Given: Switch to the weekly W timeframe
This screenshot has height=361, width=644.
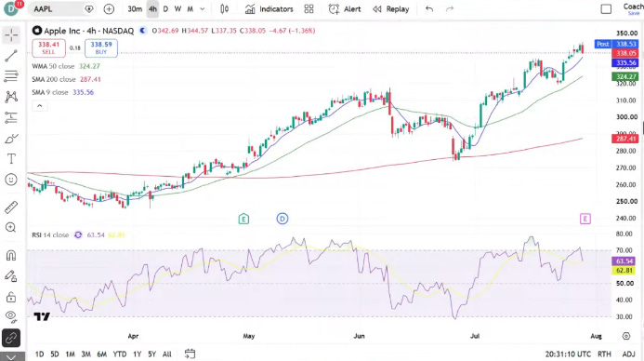Looking at the screenshot, I should (177, 9).
